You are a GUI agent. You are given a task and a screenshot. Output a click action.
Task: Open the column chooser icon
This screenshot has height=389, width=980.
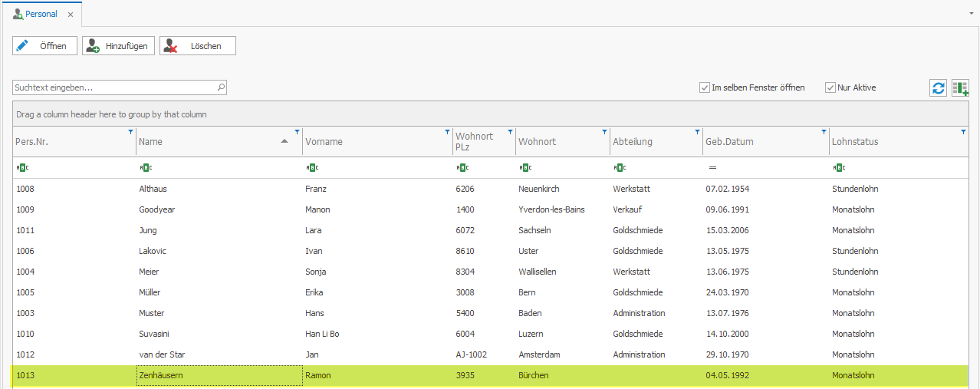[960, 88]
